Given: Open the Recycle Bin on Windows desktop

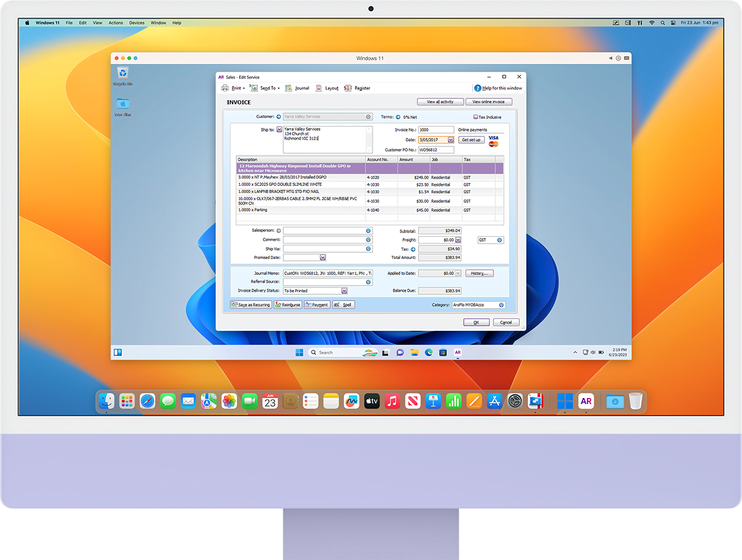Looking at the screenshot, I should 122,76.
